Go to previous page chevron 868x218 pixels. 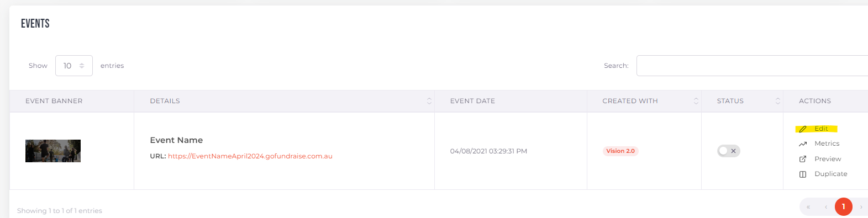coord(826,207)
